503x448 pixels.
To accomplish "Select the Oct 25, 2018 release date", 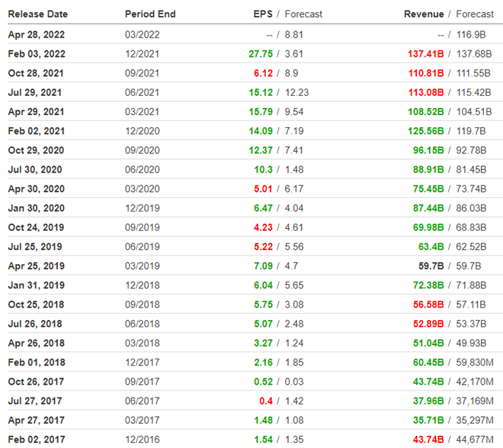I will 36,305.
